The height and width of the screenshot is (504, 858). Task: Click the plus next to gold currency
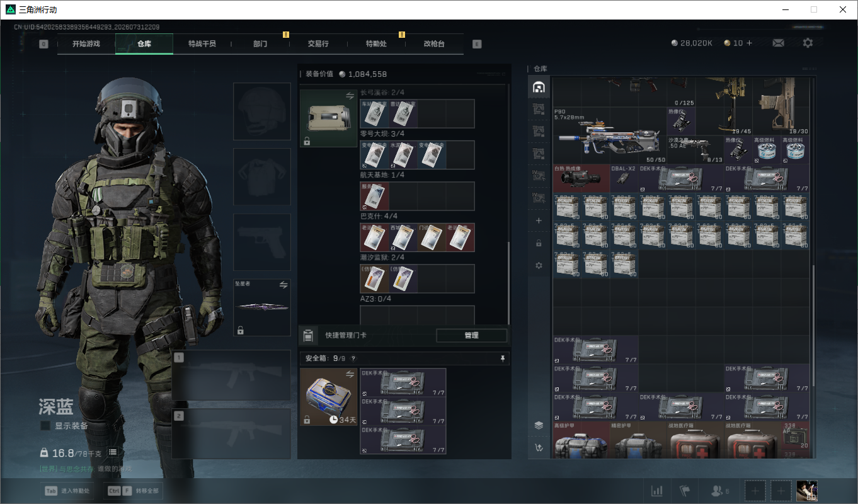[x=750, y=43]
